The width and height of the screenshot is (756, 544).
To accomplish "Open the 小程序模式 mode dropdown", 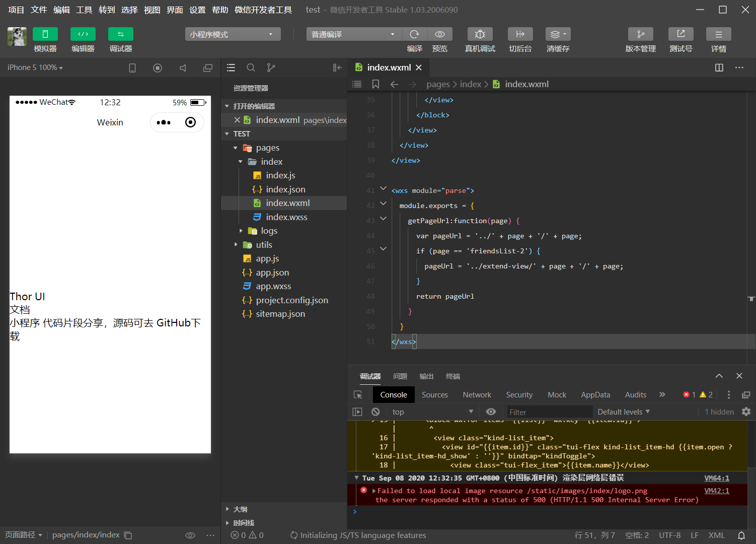I will click(233, 34).
